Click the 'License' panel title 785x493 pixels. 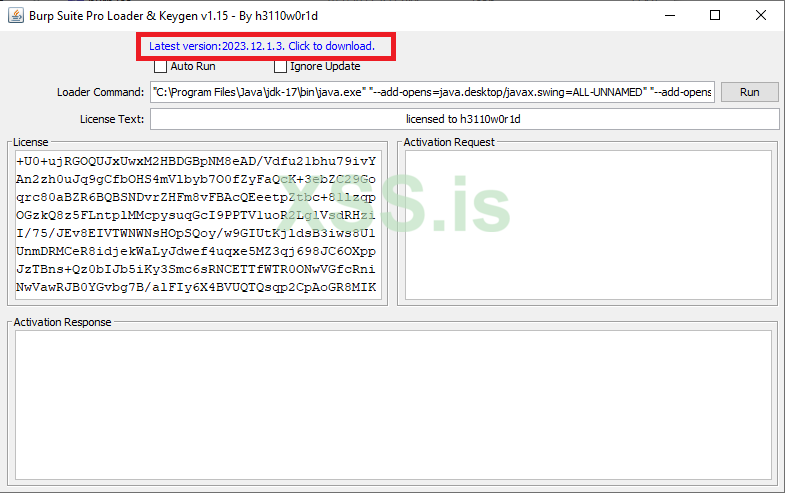31,142
